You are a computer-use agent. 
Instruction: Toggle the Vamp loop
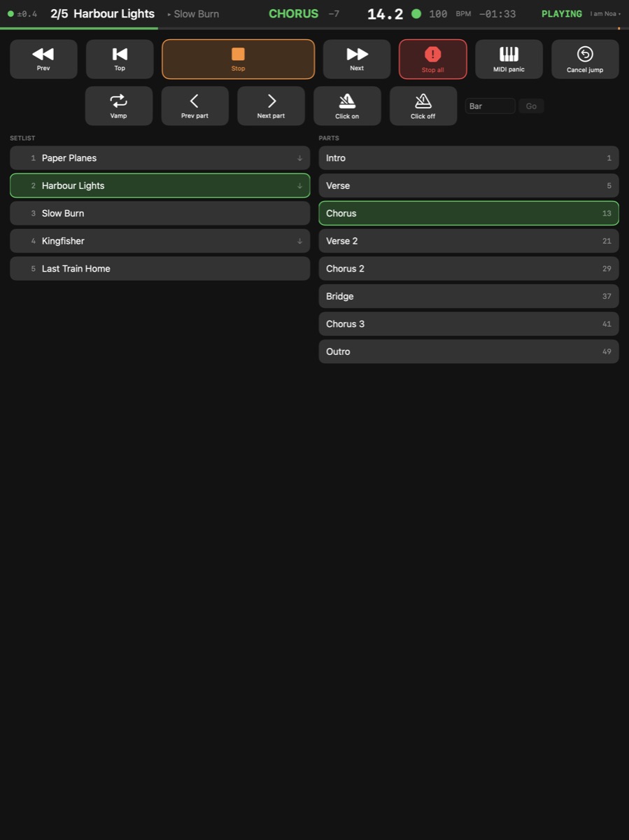pyautogui.click(x=119, y=106)
